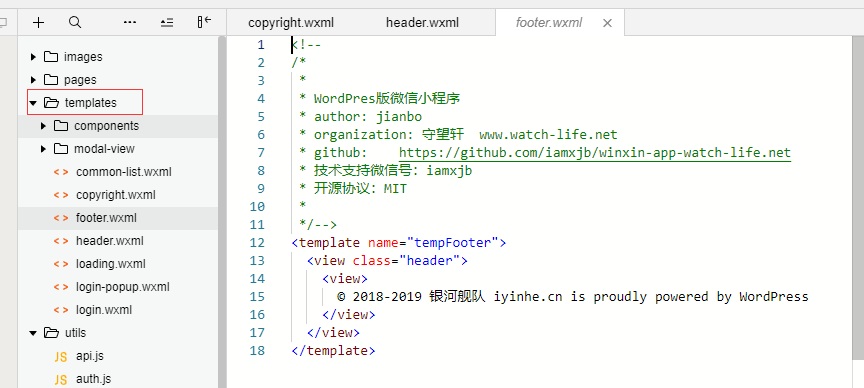Open footer.wxml in the file tree
This screenshot has height=388, width=864.
106,218
